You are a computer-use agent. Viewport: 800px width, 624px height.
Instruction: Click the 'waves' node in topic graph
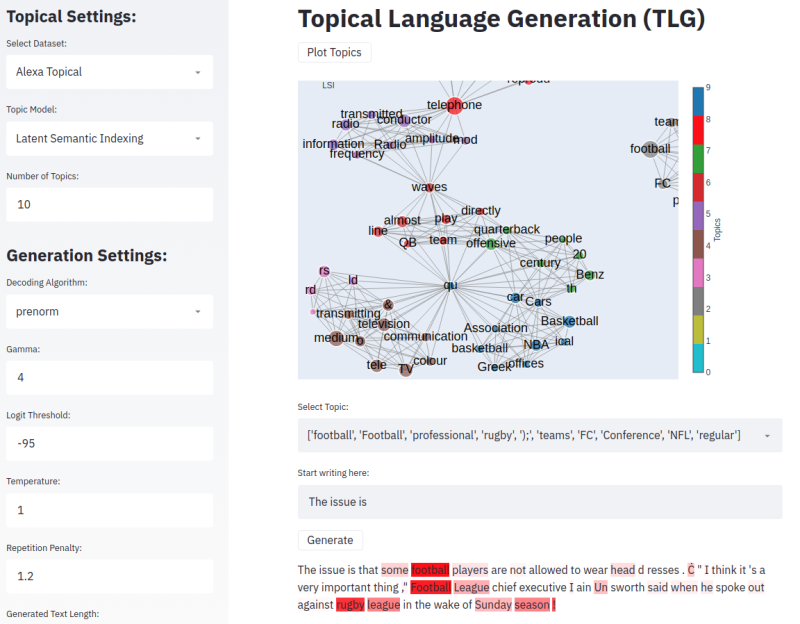(429, 187)
